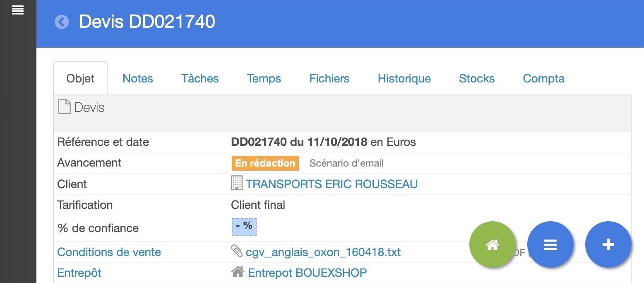Open the TRANSPORTS ERIC ROUSSEAU client link

coord(332,184)
